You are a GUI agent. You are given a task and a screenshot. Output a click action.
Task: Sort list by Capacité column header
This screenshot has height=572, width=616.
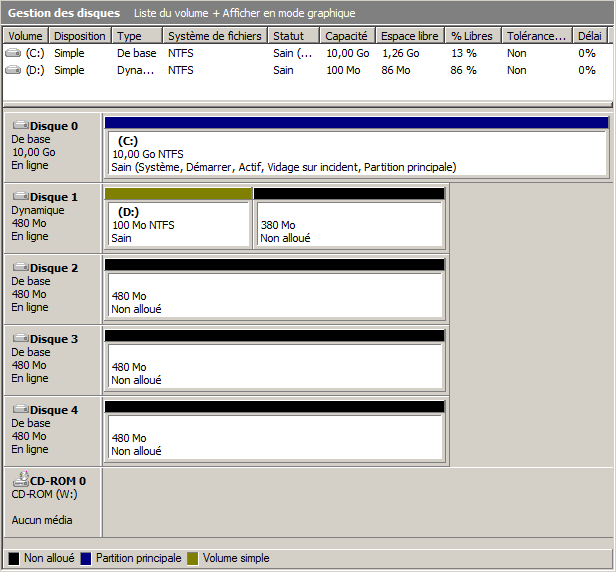pyautogui.click(x=348, y=36)
